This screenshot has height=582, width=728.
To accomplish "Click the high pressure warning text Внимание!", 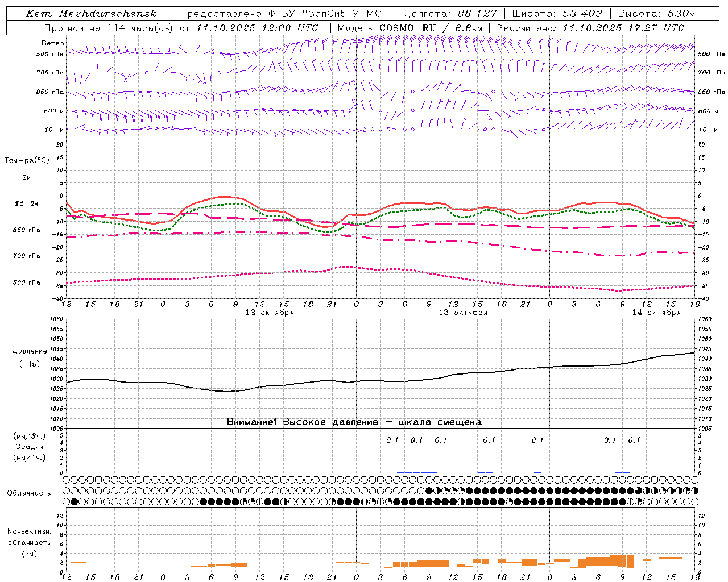I will [253, 422].
